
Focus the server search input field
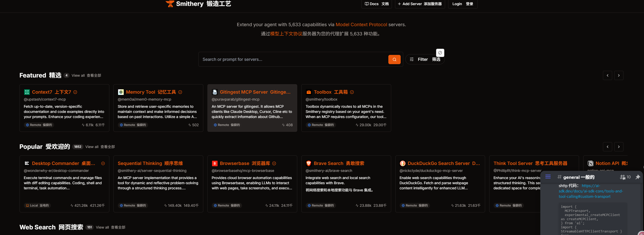294,59
